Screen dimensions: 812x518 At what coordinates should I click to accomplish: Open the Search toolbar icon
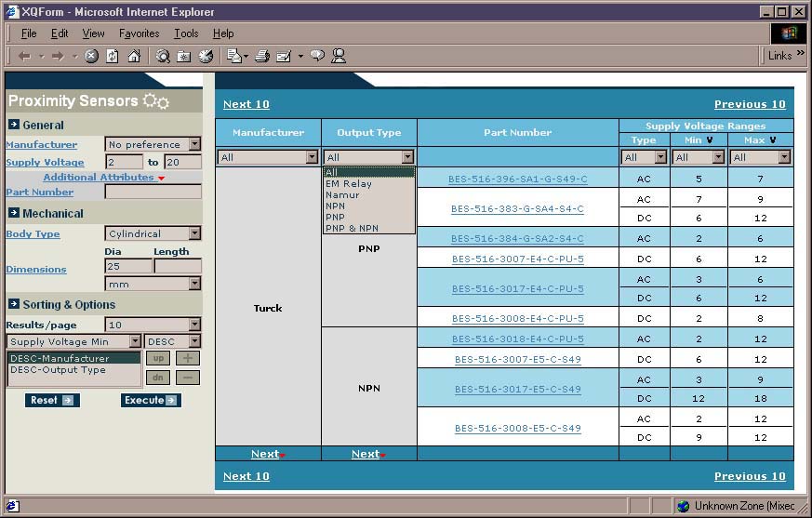click(x=163, y=56)
